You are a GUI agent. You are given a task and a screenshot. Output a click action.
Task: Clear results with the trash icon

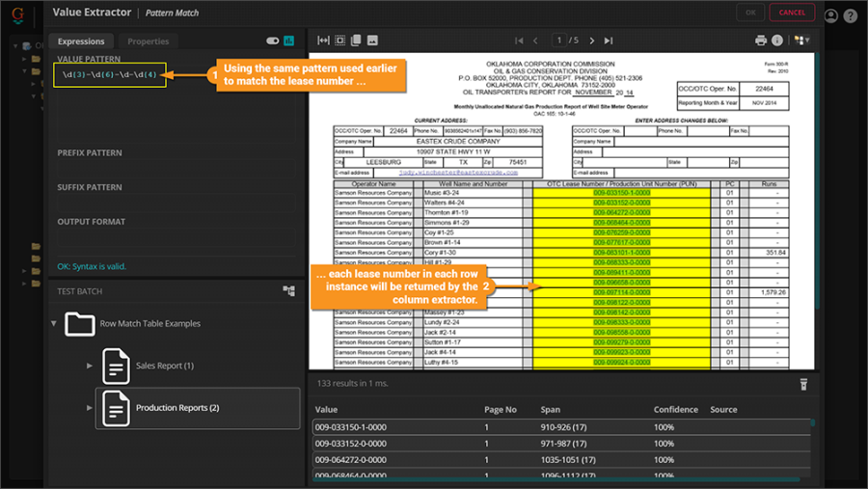click(x=802, y=384)
